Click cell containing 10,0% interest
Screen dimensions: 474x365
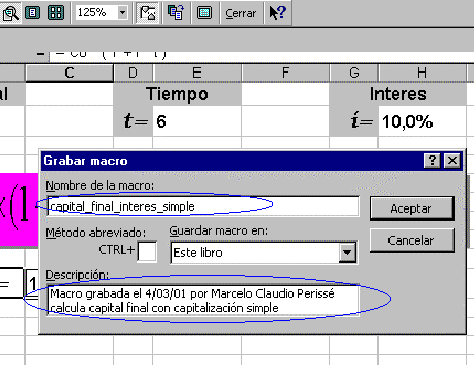pos(422,121)
